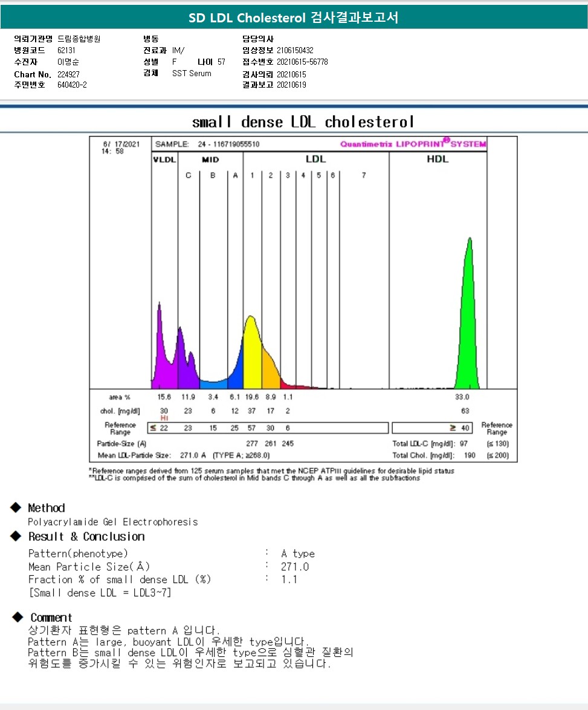The width and height of the screenshot is (588, 710).
Task: Click the Polyacrylamide Gel Electrophoresis method text
Action: click(x=112, y=521)
